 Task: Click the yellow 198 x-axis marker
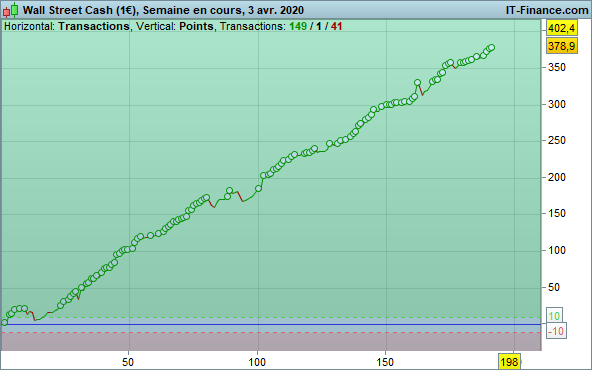509,362
